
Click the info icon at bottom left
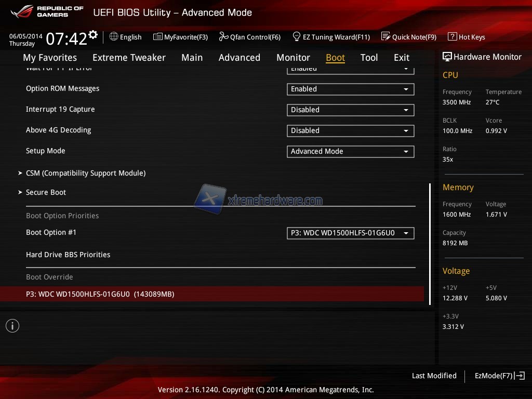pyautogui.click(x=12, y=326)
